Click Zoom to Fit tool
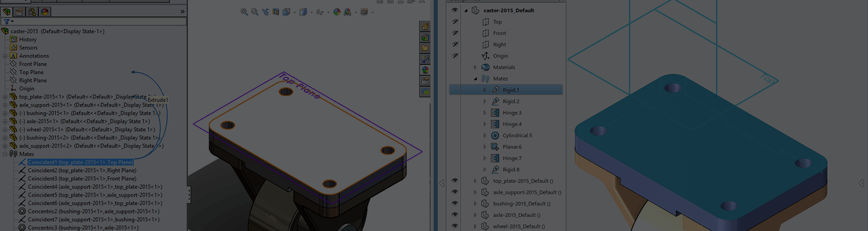This screenshot has height=231, width=868. (244, 12)
